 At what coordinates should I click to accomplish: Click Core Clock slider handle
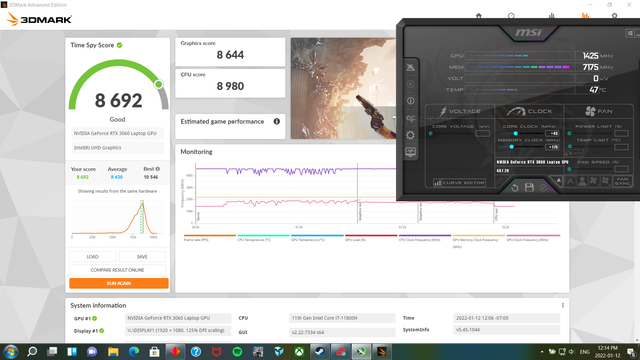516,133
